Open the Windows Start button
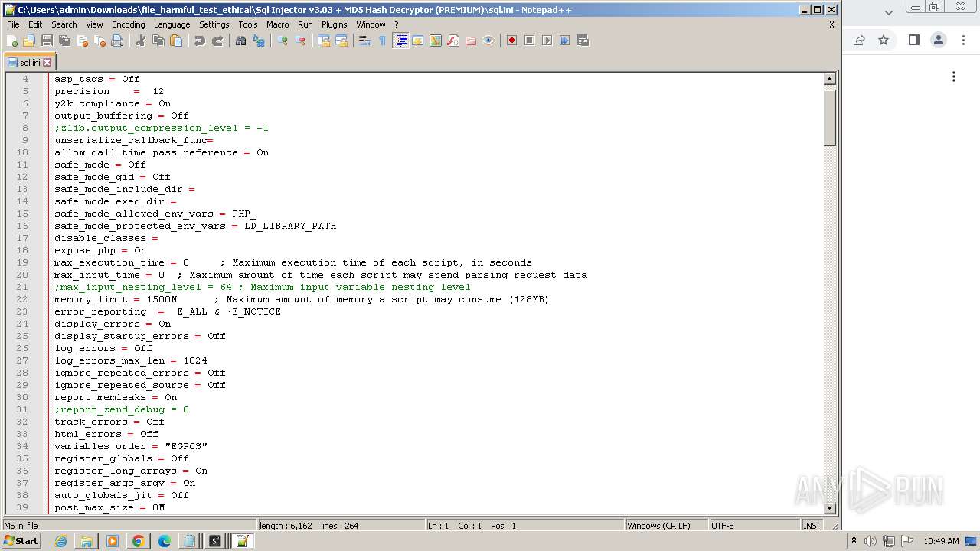Screen dimensions: 980x551 point(21,541)
